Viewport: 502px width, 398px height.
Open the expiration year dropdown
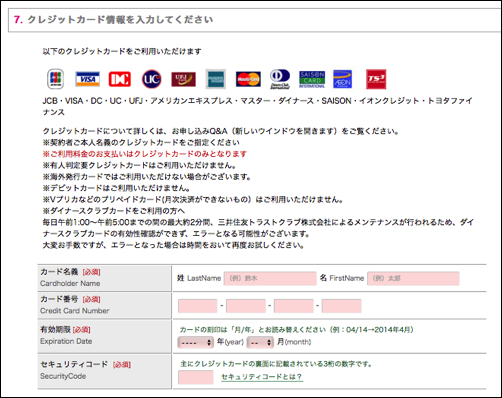(195, 342)
